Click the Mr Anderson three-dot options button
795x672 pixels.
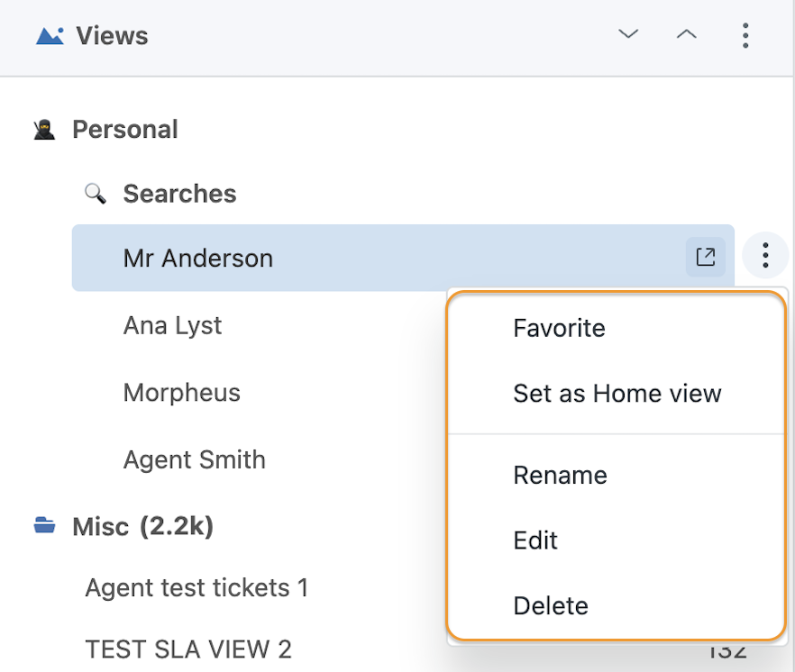pos(765,255)
